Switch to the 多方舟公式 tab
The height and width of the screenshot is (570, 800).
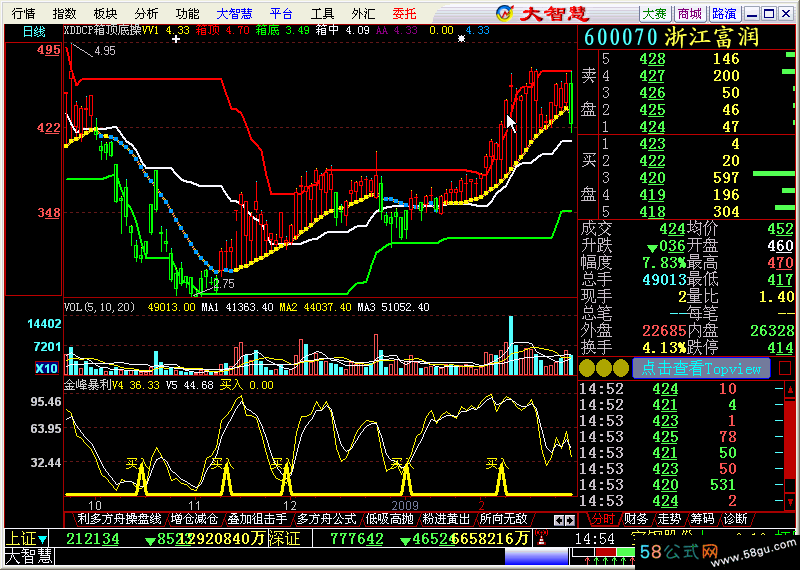click(x=326, y=519)
